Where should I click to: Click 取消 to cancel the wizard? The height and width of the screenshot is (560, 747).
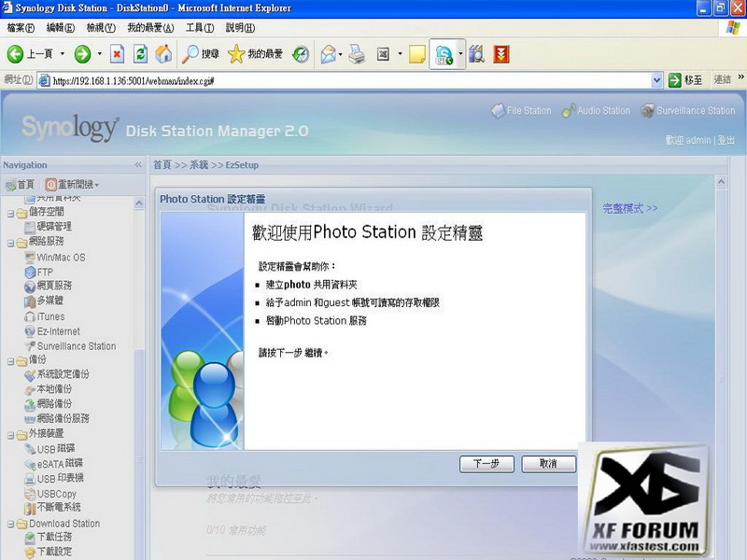click(548, 464)
